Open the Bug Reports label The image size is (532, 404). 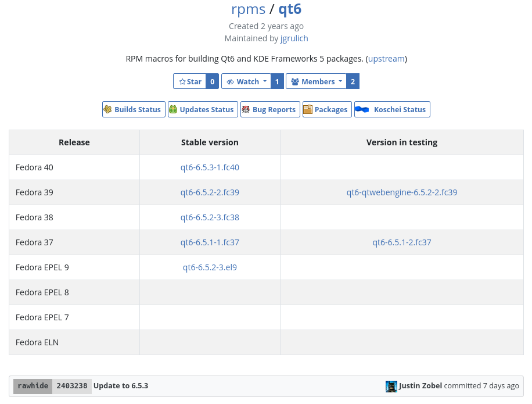point(274,110)
